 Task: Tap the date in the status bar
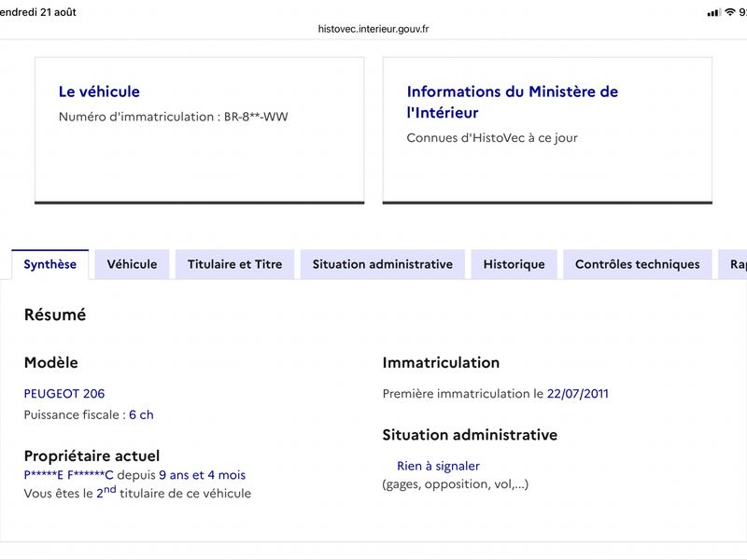coord(38,12)
